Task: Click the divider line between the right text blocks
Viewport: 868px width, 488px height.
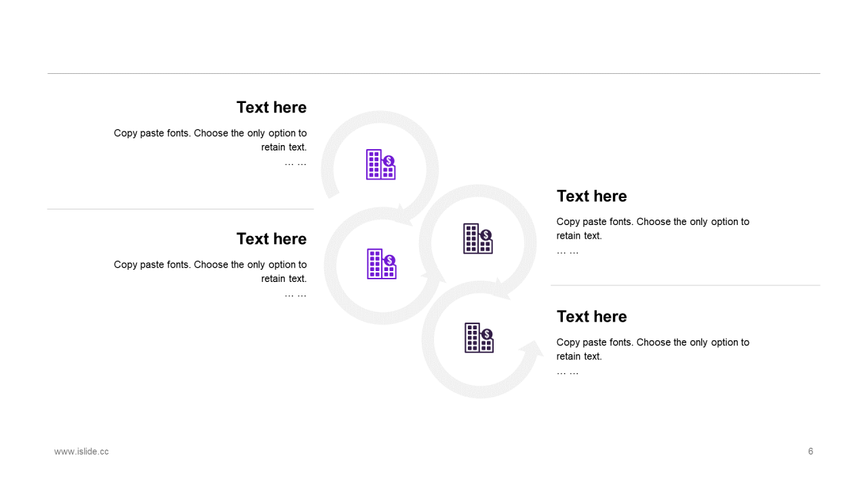Action: tap(685, 285)
